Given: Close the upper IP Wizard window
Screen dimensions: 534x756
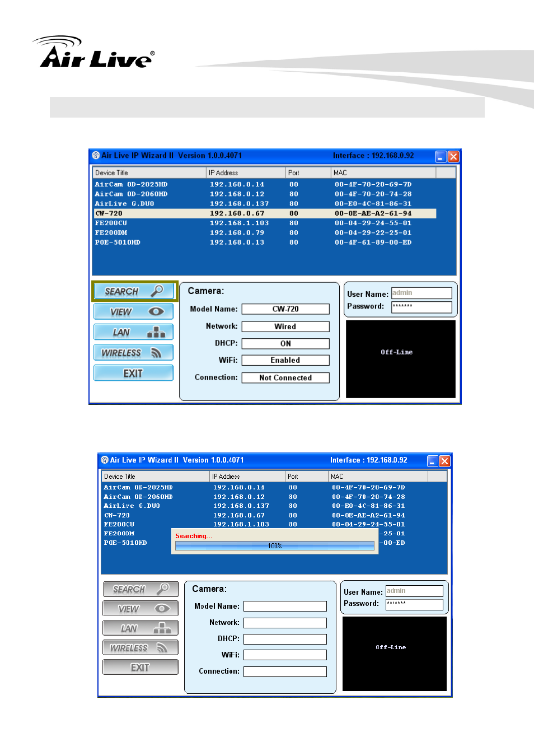Looking at the screenshot, I should (x=454, y=156).
